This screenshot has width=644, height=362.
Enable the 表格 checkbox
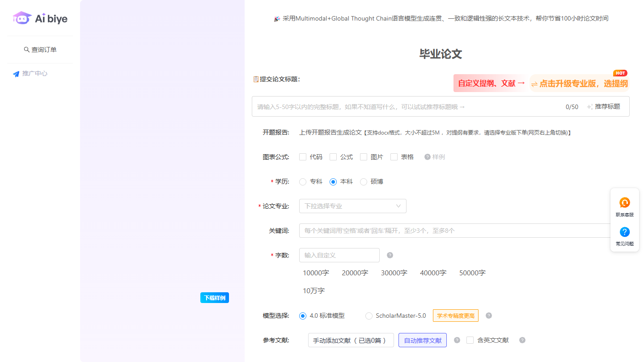click(394, 157)
